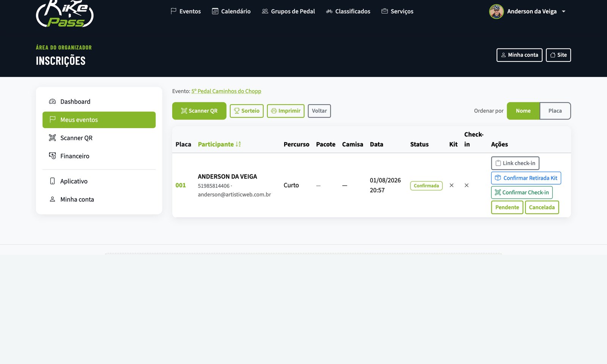Click the Sorteio trophy button

coord(247,111)
